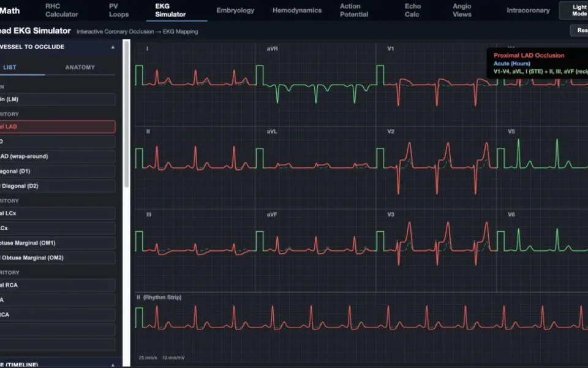Viewport: 588px width, 368px height.
Task: Pick the Obtuse Marginal (OM2) vessel
Action: [58, 258]
